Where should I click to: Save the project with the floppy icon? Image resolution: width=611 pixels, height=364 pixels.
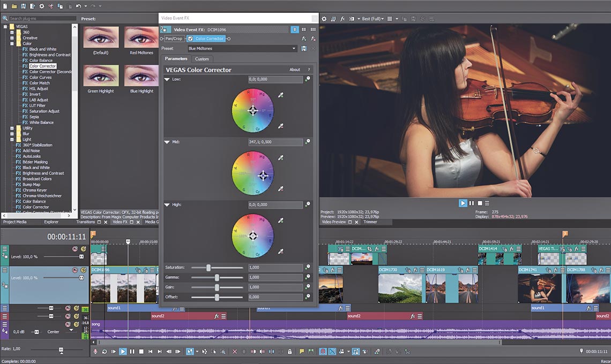24,6
